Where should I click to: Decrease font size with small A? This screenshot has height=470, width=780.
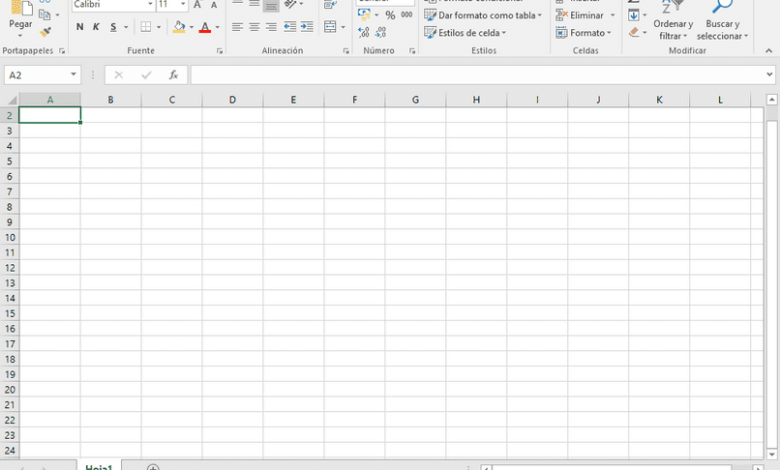214,5
